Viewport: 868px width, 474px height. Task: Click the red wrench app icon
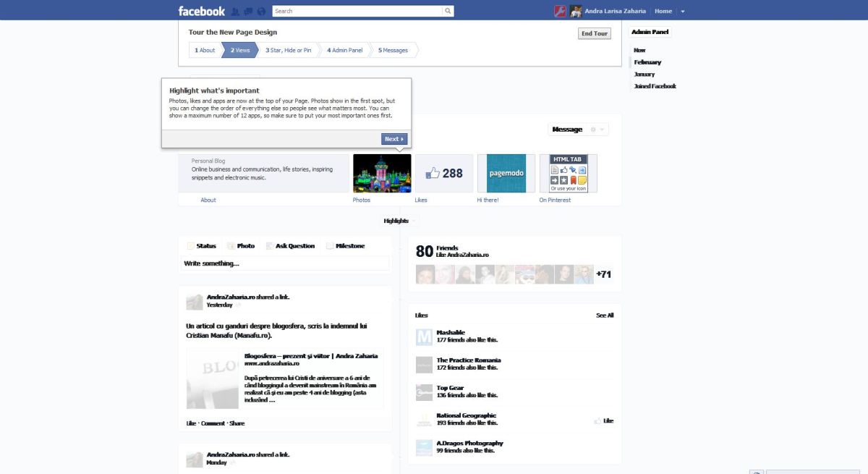tap(560, 11)
